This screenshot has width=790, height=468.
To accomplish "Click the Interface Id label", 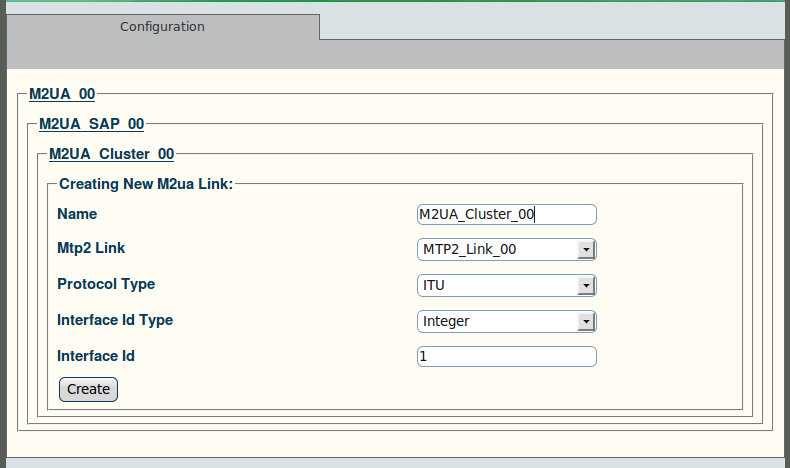I will (x=96, y=356).
